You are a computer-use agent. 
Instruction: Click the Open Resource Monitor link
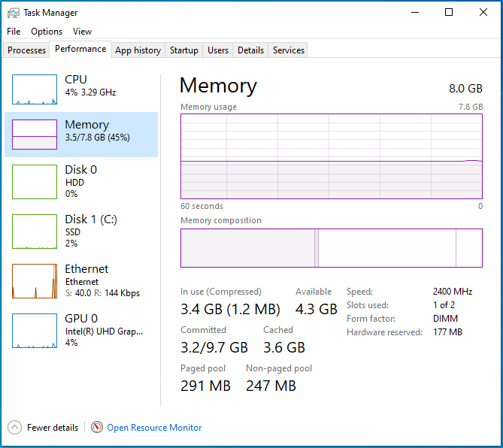tap(154, 428)
